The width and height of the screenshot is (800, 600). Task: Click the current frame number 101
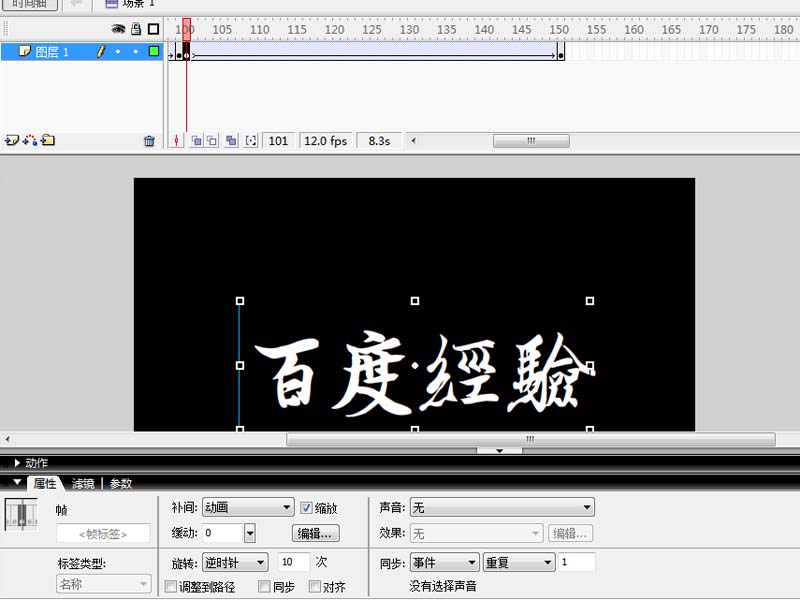(278, 141)
